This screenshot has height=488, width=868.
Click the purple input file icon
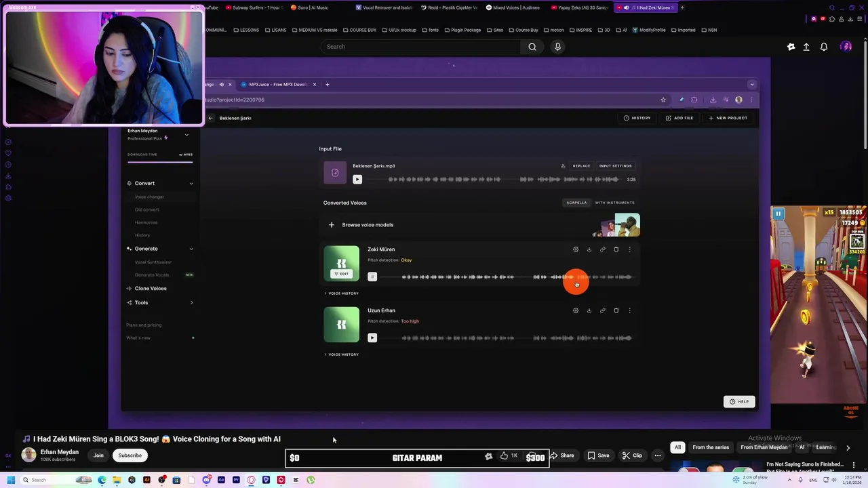coord(335,173)
